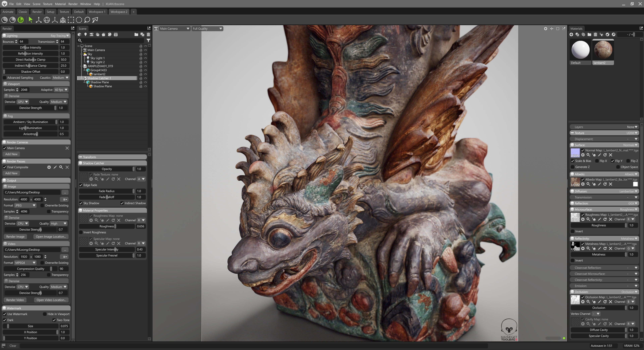Activate the rotate gizmo tool
Viewport: 644px width, 350px height.
click(46, 20)
